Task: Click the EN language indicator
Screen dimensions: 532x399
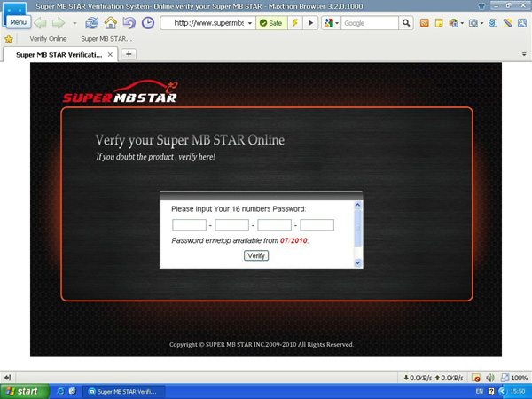Action: coord(480,392)
